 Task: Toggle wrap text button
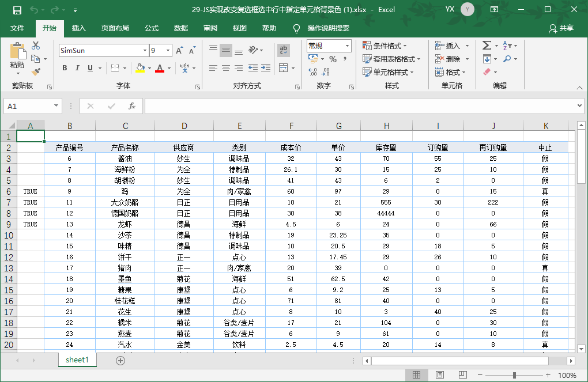(283, 50)
